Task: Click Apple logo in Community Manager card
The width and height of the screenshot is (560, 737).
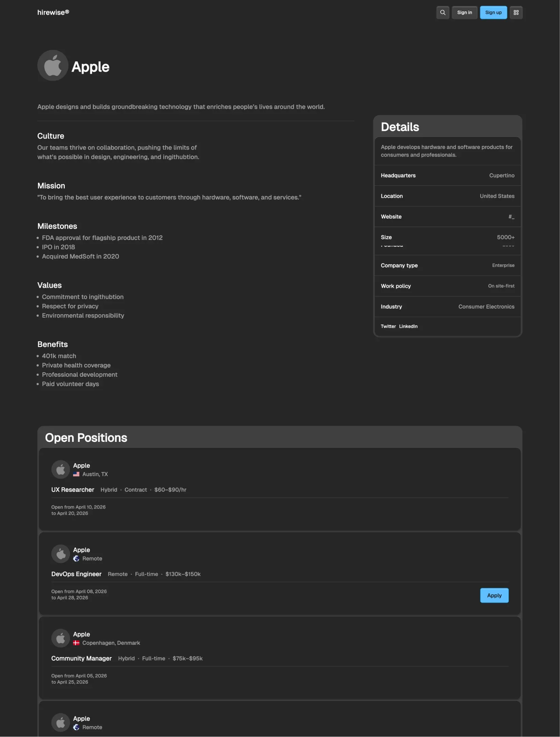Action: [x=61, y=638]
